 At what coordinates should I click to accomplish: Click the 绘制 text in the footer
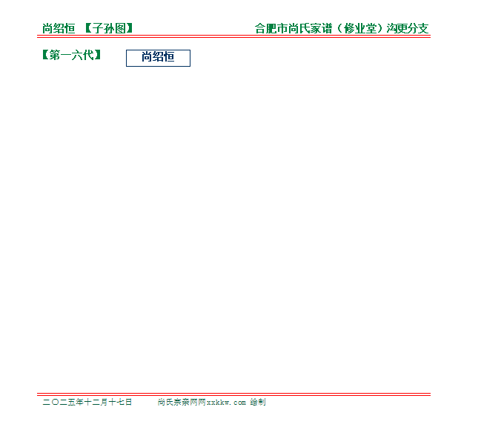[x=257, y=402]
